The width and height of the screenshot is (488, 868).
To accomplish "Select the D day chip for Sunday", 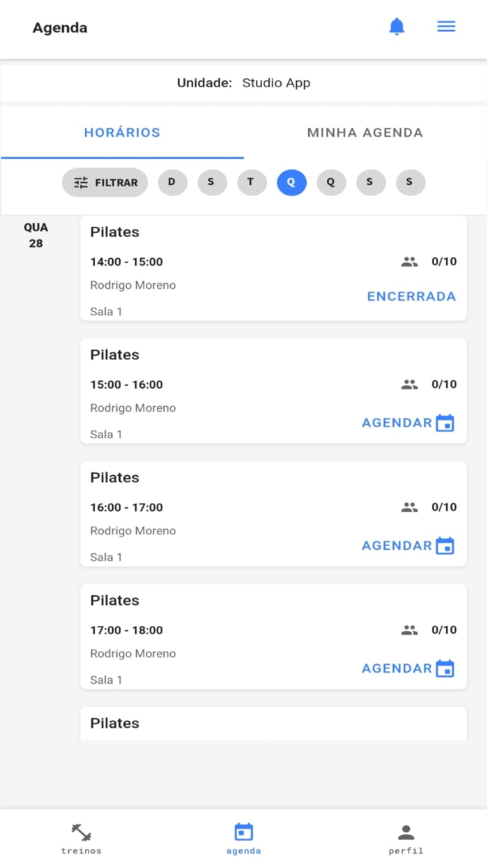I will (172, 181).
